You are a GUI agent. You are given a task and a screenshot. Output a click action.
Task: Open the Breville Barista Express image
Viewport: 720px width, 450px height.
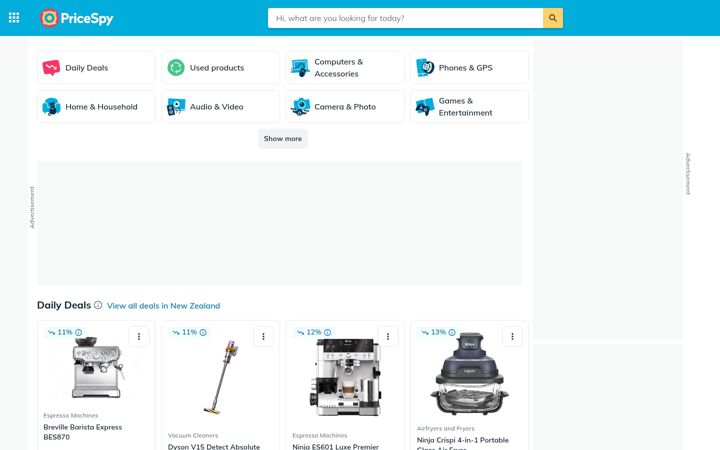coord(97,367)
